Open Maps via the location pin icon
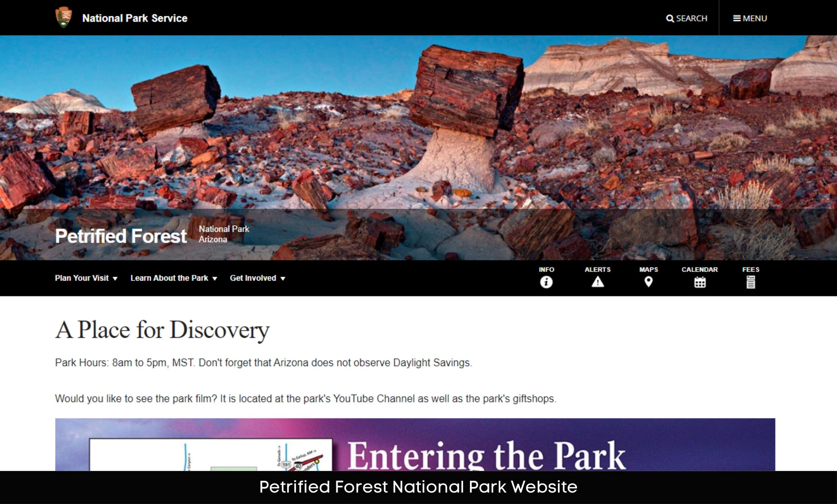The height and width of the screenshot is (504, 837). tap(648, 282)
